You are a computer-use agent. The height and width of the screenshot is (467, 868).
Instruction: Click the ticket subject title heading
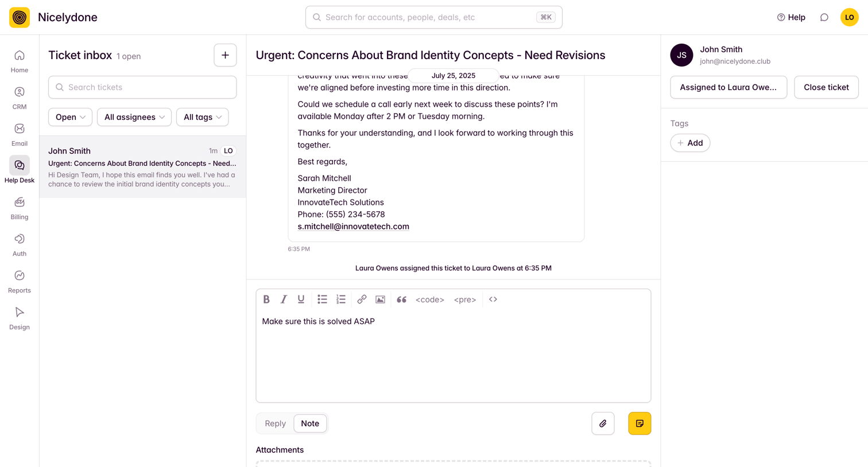[x=430, y=55]
